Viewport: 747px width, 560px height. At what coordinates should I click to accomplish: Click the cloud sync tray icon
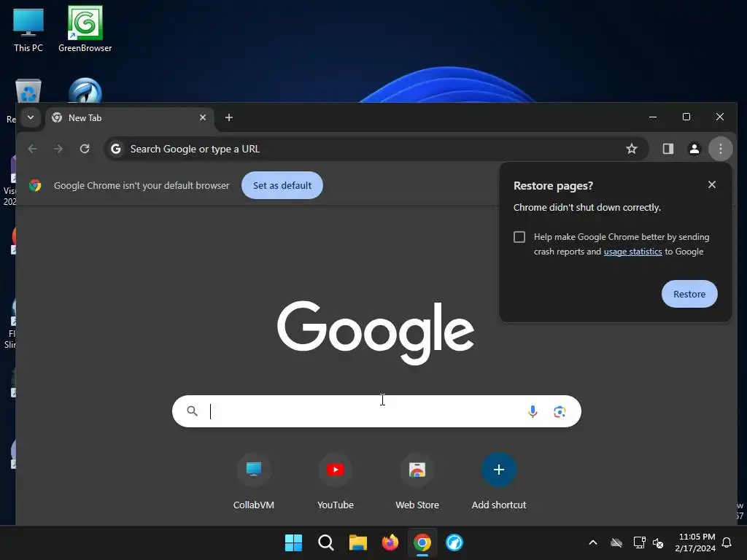616,542
